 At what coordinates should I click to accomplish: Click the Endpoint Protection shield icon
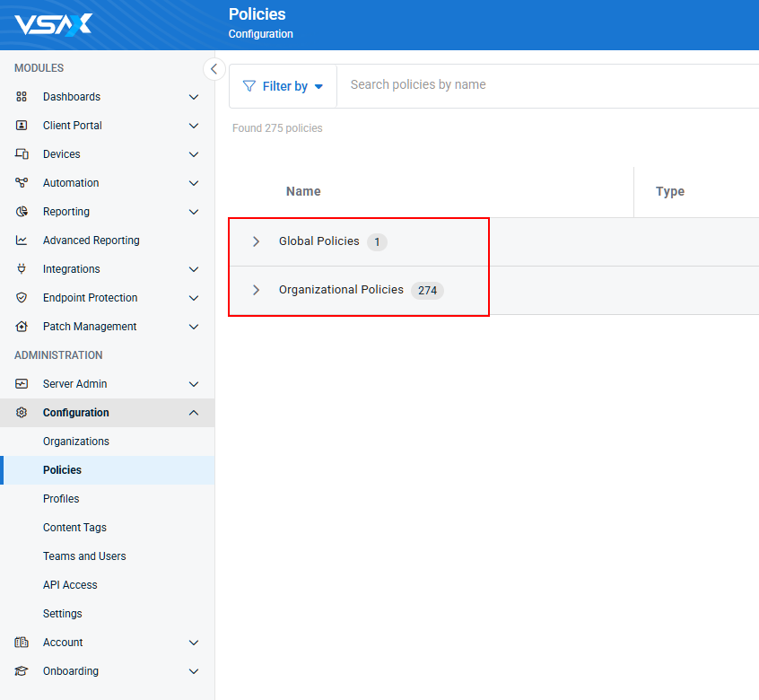click(22, 298)
